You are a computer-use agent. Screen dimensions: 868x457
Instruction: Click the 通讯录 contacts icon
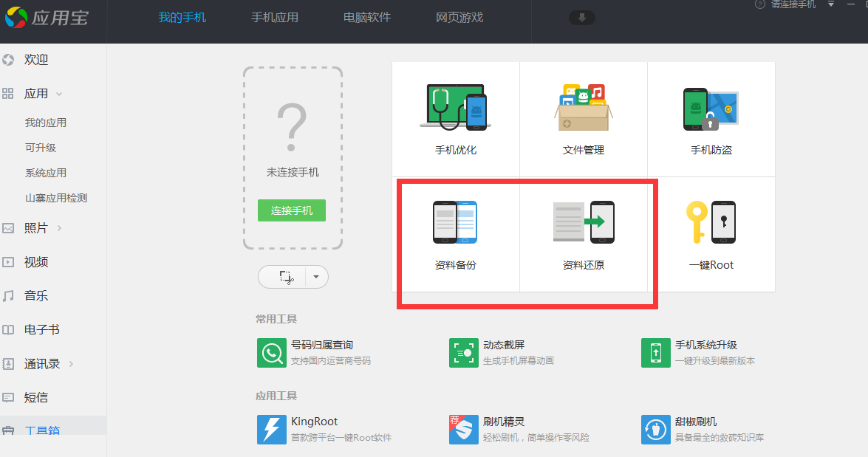[x=7, y=364]
